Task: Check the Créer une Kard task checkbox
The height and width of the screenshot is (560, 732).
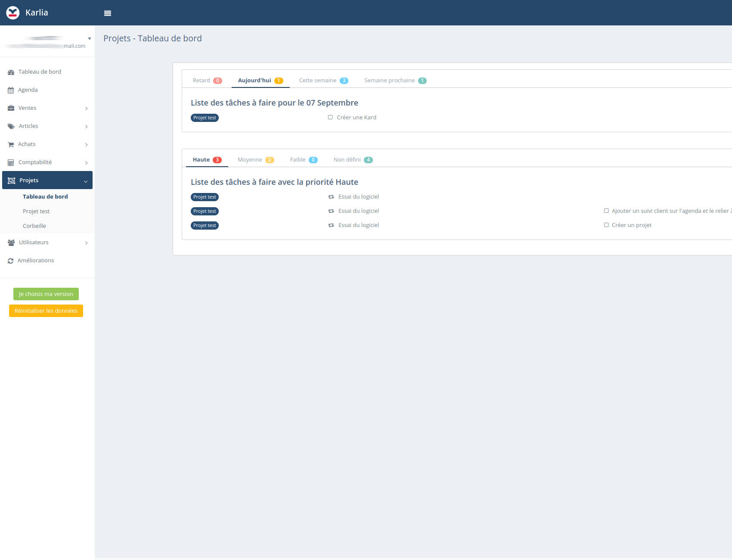Action: click(x=330, y=117)
